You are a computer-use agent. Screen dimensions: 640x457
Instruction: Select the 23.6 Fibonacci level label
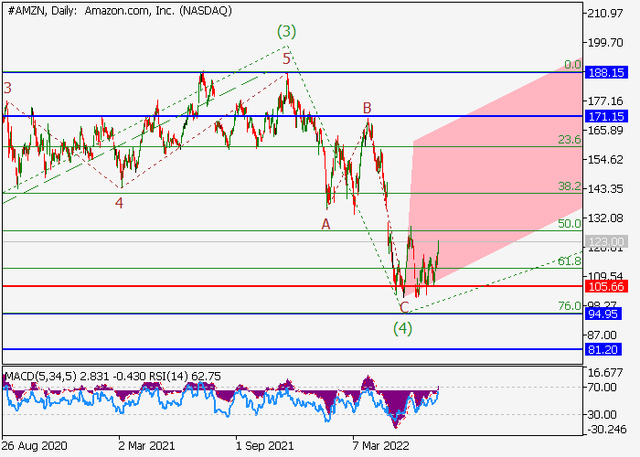point(569,140)
